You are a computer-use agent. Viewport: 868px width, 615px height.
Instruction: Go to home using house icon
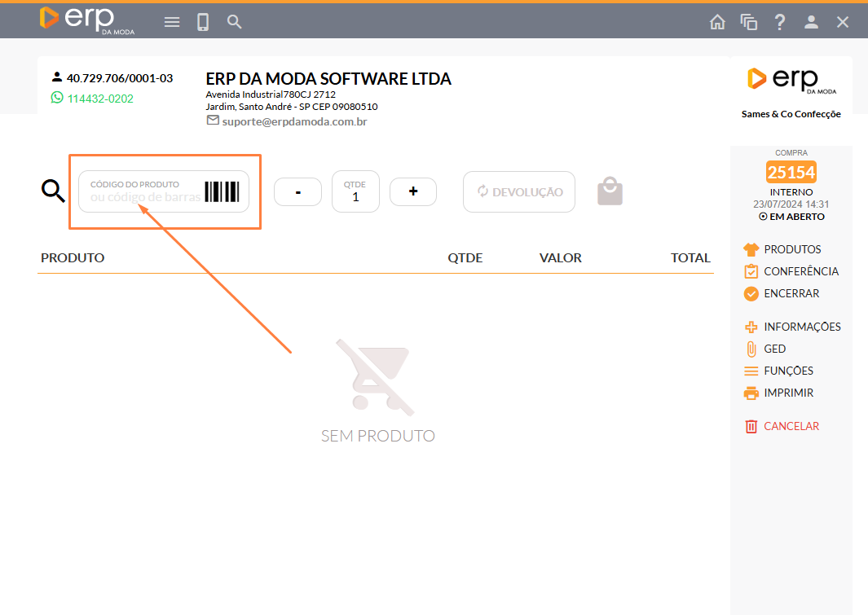(x=717, y=22)
